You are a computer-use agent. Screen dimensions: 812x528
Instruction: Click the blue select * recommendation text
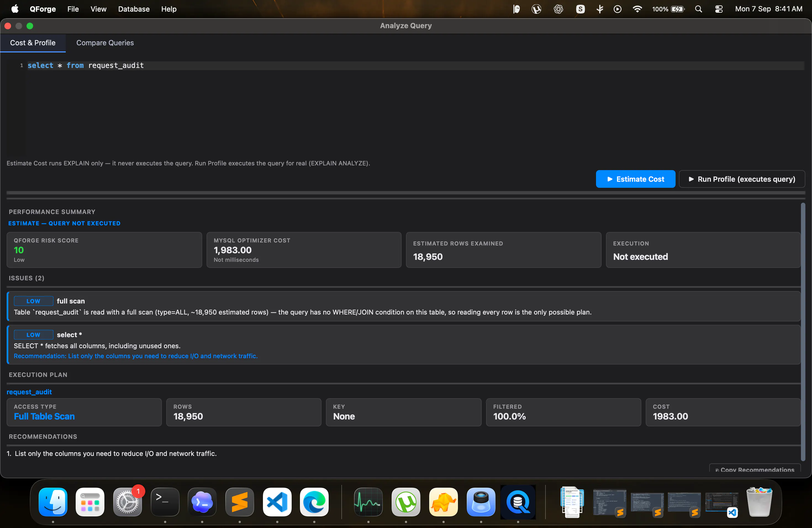click(x=135, y=356)
